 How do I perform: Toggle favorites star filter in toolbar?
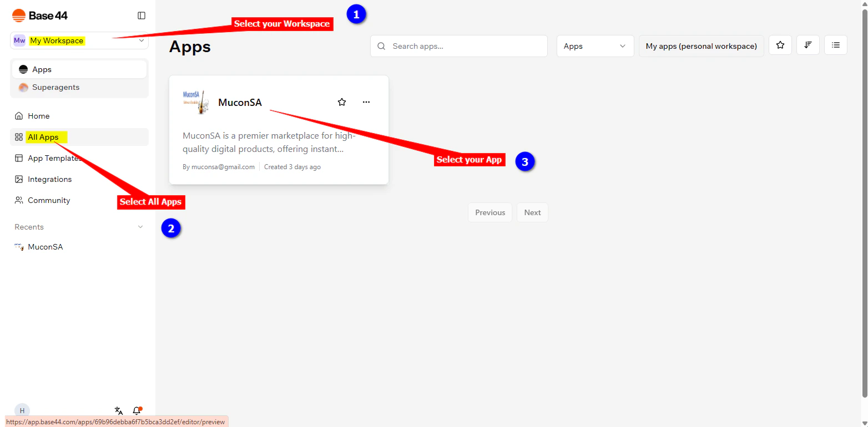[780, 45]
